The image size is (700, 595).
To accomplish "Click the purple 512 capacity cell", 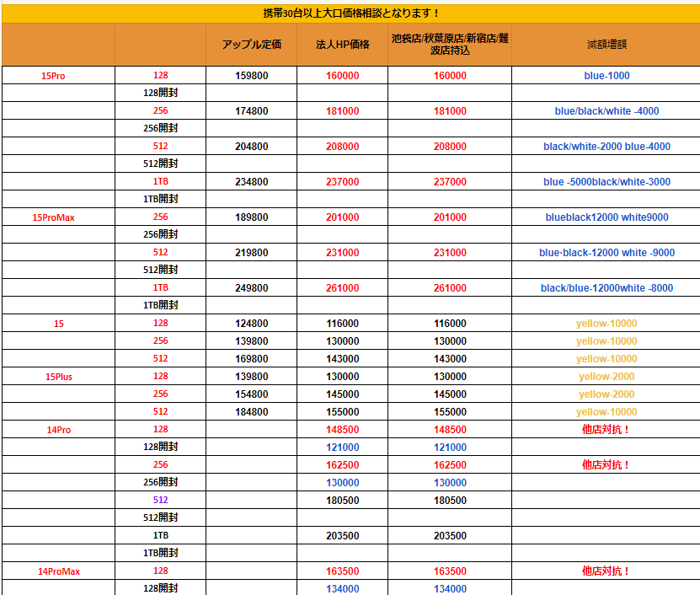I will coord(161,500).
